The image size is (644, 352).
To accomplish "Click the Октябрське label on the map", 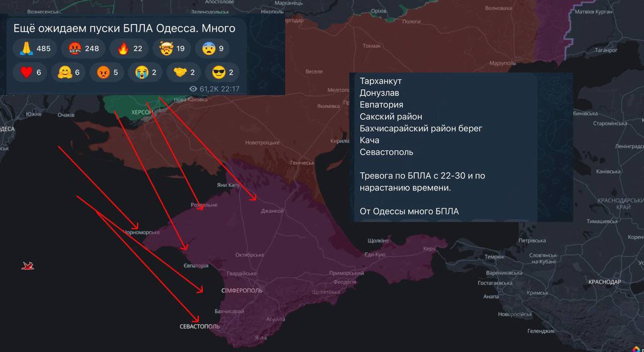I will pyautogui.click(x=250, y=255).
